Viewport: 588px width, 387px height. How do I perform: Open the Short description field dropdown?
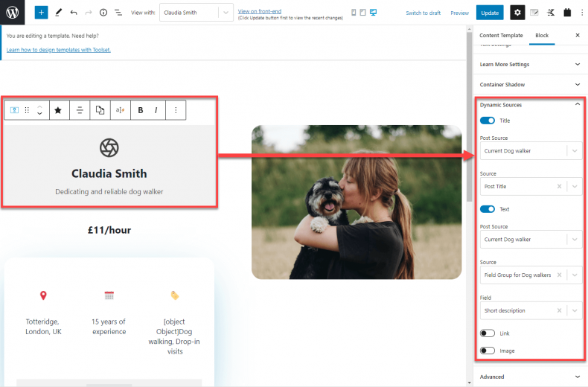pyautogui.click(x=531, y=310)
